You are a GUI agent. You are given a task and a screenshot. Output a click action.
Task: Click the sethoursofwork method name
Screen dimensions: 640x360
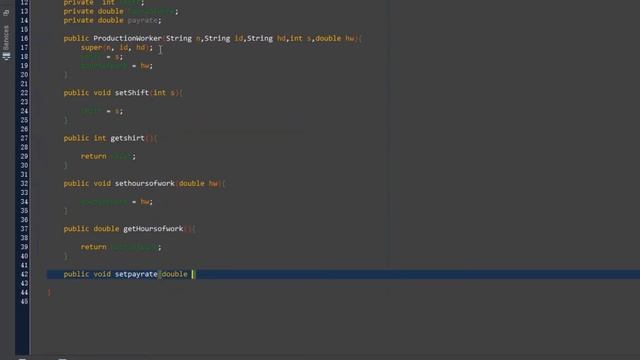[x=145, y=184]
